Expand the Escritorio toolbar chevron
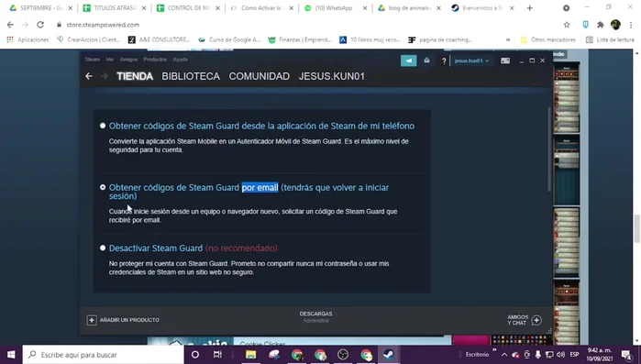Viewport: 641px width, 364px height. (494, 351)
